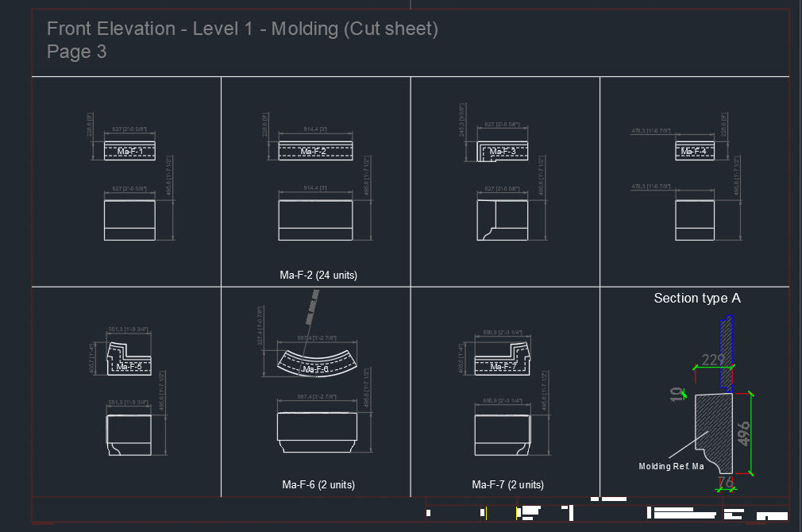This screenshot has width=802, height=532.
Task: Click the 'Section type A' heading
Action: pyautogui.click(x=697, y=299)
